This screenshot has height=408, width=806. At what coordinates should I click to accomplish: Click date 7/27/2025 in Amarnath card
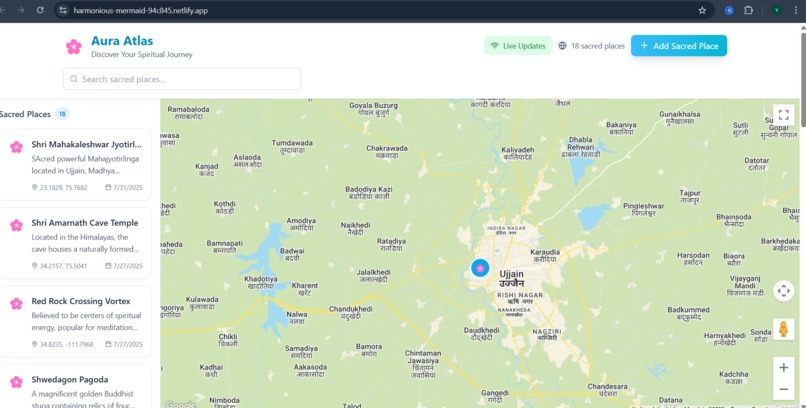point(127,266)
